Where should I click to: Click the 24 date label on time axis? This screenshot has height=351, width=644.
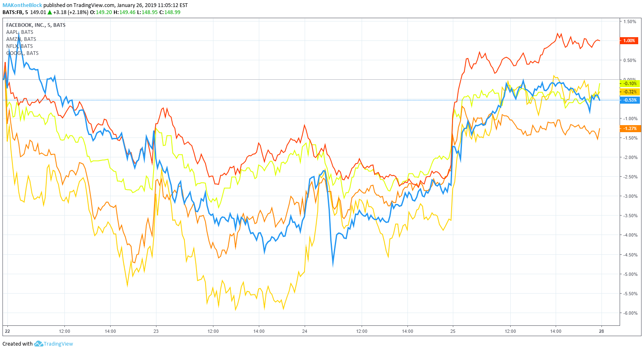pos(305,331)
